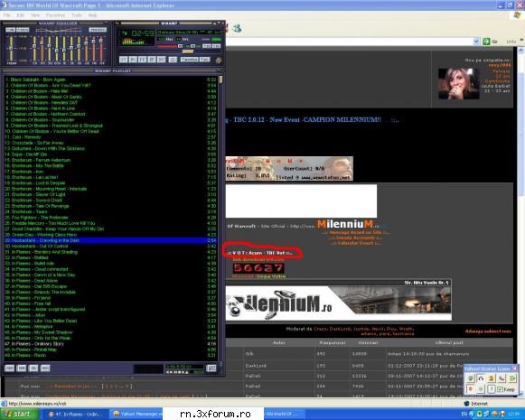Click the red busy icon in Yahoo Status Icons

click(471, 388)
